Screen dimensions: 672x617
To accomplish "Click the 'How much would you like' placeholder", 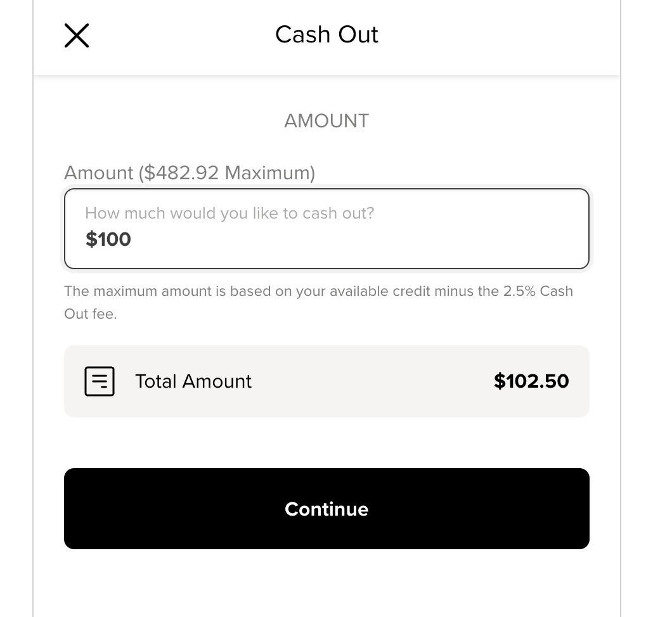I will [229, 213].
